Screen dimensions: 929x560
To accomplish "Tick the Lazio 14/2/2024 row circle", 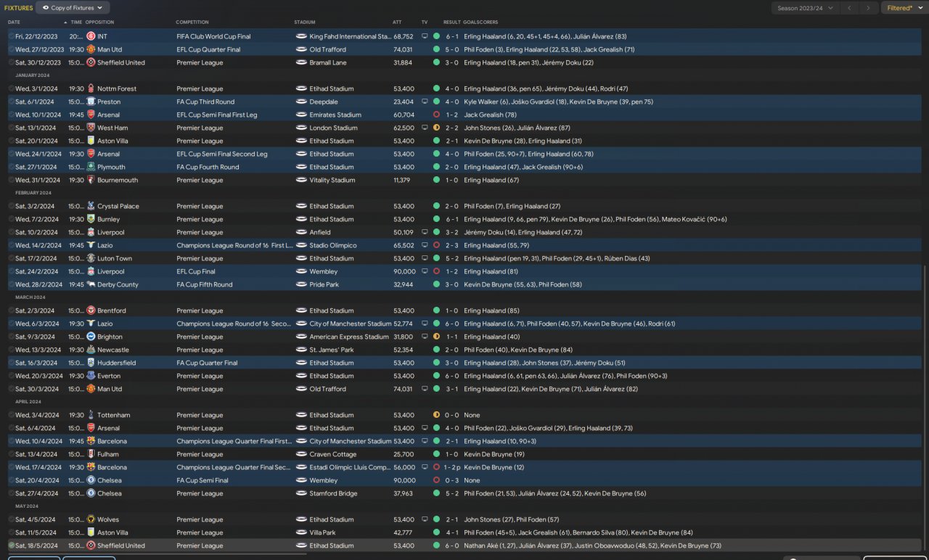I will [x=12, y=245].
